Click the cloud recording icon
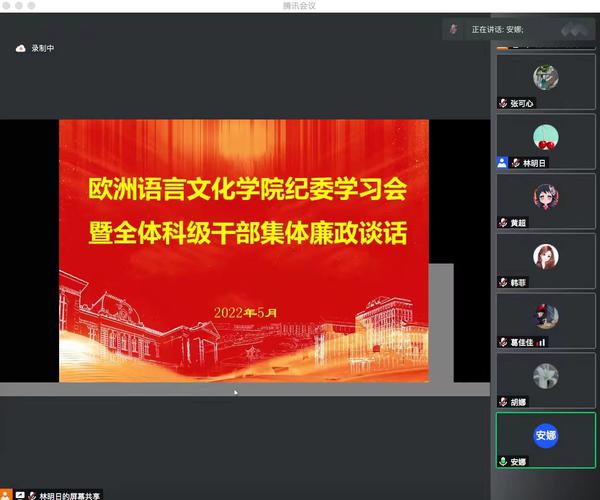The image size is (600, 500). click(x=20, y=48)
